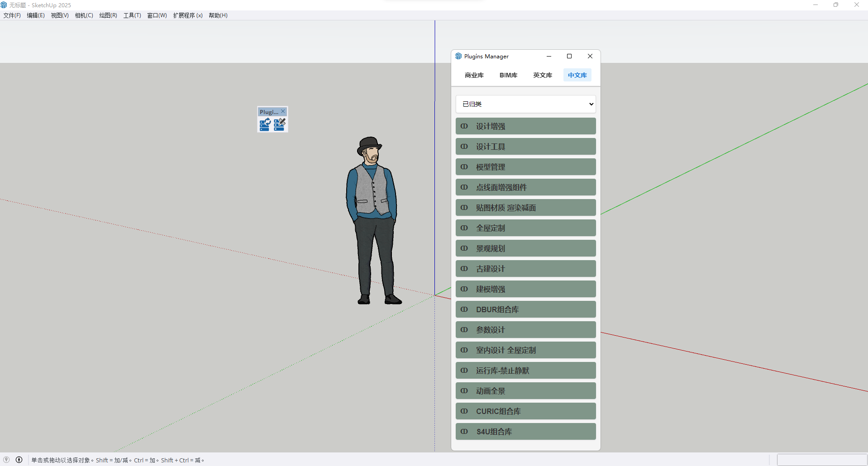
Task: Click the 运行库-禁止静默 button
Action: (x=525, y=371)
